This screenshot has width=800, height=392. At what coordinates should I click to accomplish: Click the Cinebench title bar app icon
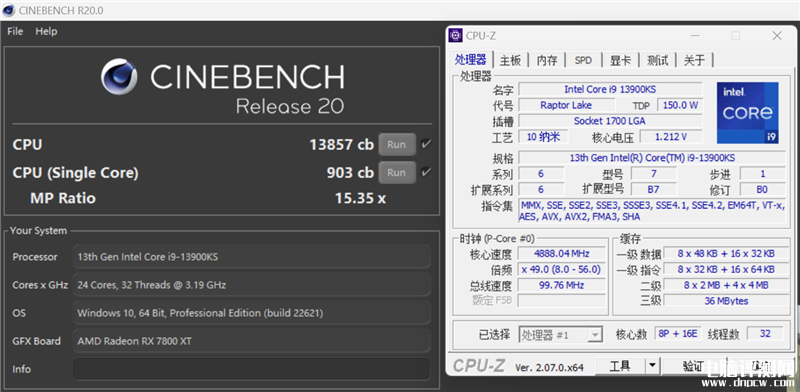[8, 10]
